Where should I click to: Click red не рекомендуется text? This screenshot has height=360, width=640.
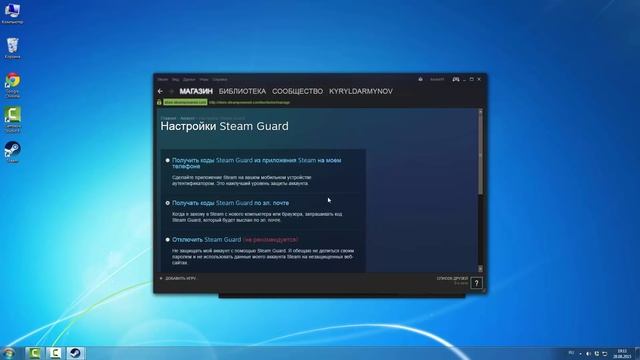(x=271, y=240)
